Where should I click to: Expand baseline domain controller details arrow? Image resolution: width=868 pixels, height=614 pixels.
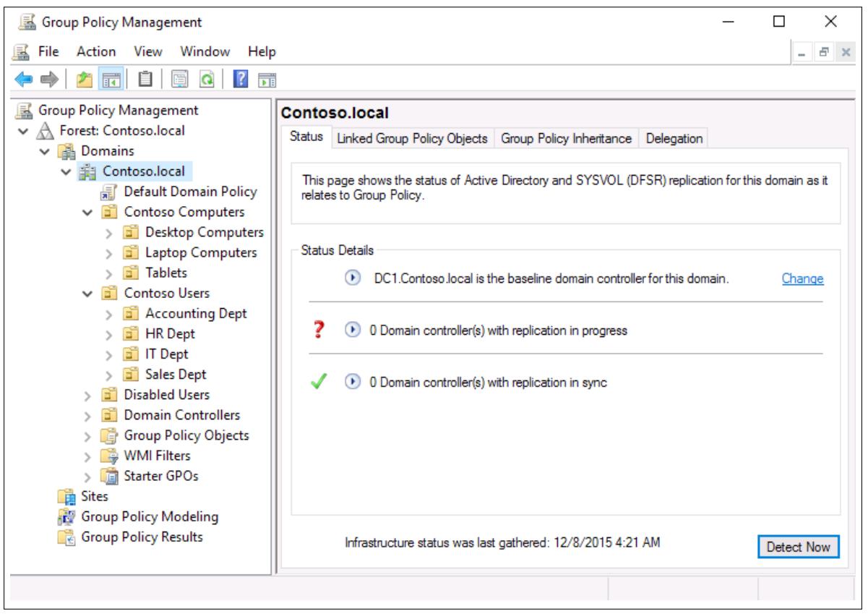click(x=353, y=278)
